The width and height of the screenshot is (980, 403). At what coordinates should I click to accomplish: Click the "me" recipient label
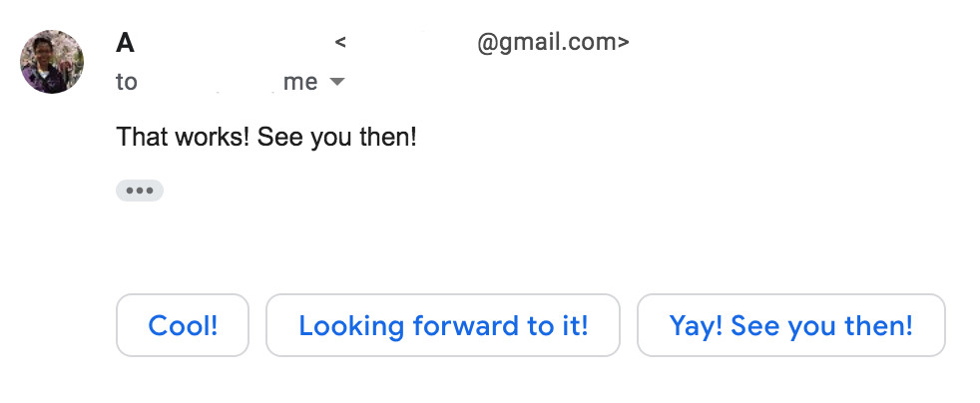pyautogui.click(x=300, y=83)
